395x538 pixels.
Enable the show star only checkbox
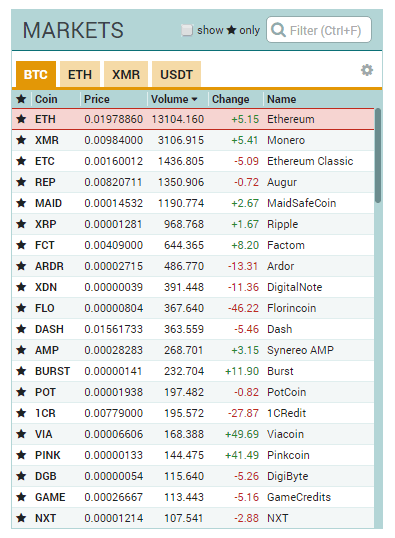coord(187,30)
